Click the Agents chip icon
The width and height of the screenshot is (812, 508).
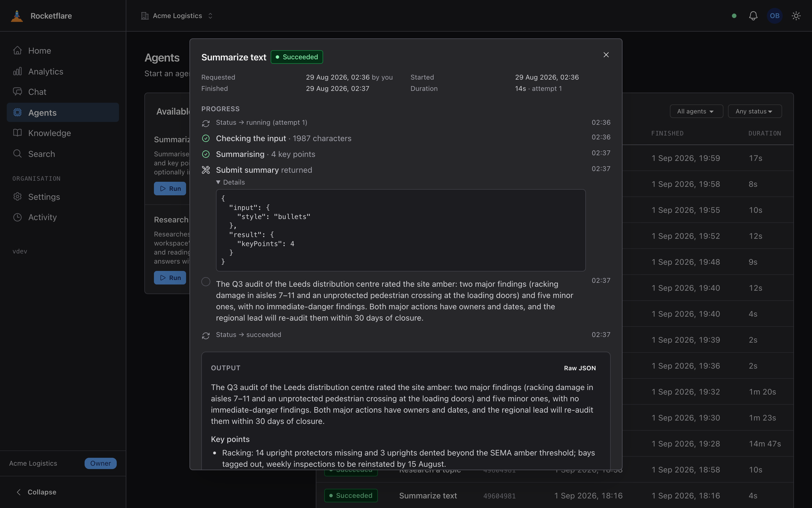point(17,112)
